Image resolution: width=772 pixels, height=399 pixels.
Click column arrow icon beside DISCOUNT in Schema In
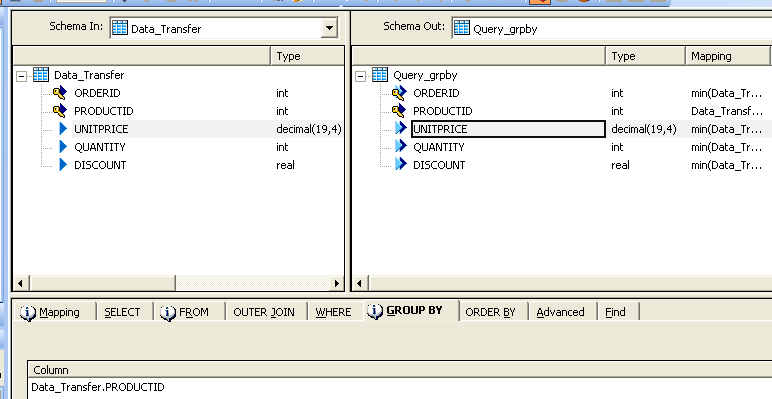pos(63,165)
